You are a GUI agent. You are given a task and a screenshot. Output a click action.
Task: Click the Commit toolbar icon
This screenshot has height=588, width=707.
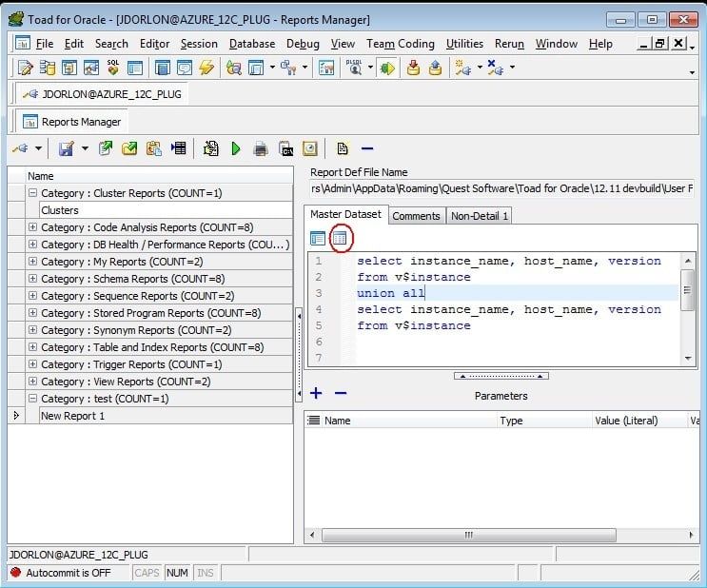click(x=413, y=69)
